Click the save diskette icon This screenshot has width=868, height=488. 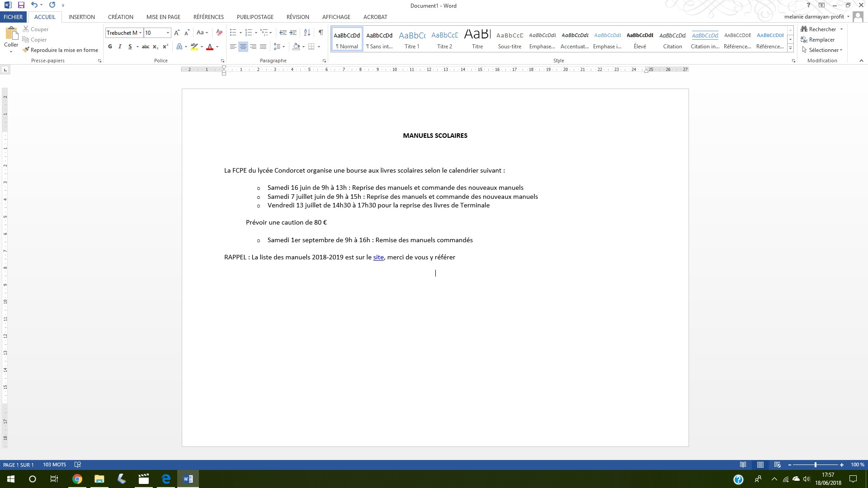pos(21,5)
